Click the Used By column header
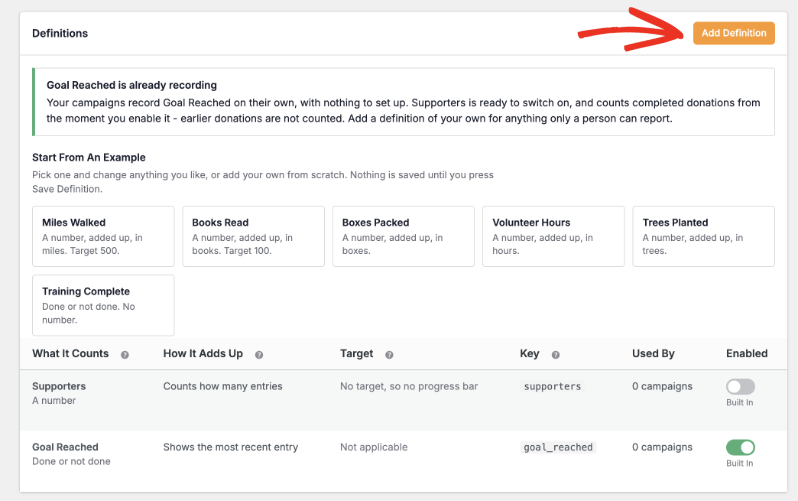Screen dimensions: 798x501 click(x=653, y=353)
